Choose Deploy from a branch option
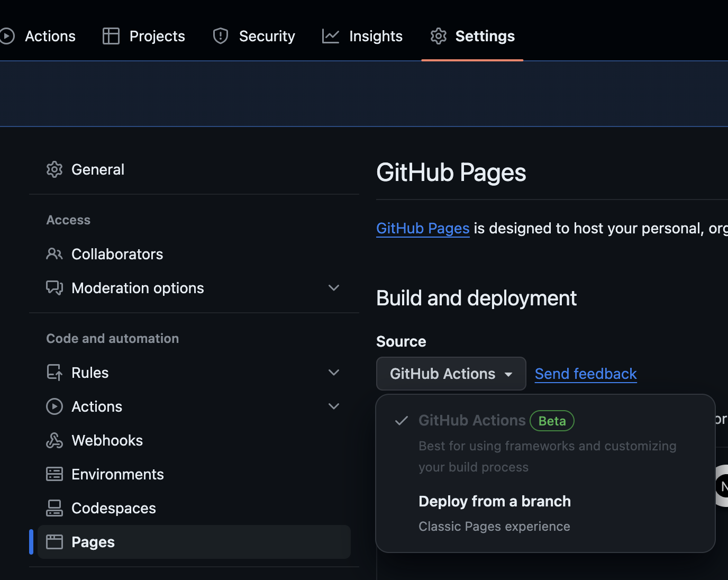Screen dimensions: 728x580 pyautogui.click(x=545, y=513)
